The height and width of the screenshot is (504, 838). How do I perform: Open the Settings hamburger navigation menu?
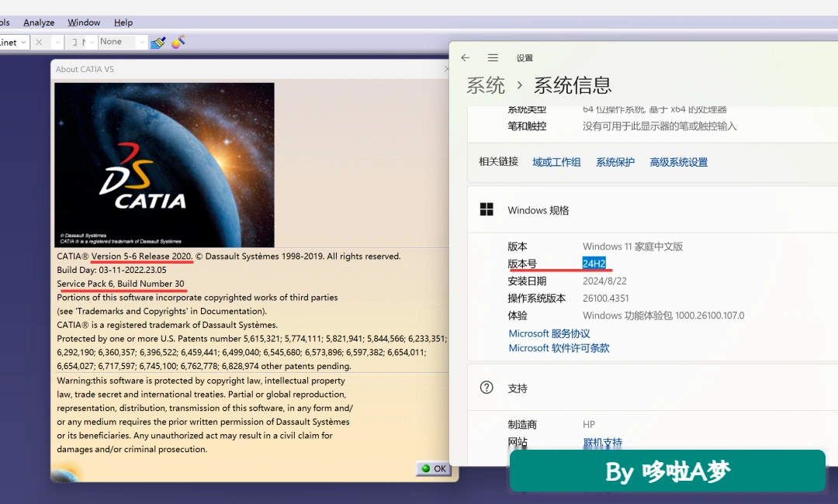coord(493,57)
